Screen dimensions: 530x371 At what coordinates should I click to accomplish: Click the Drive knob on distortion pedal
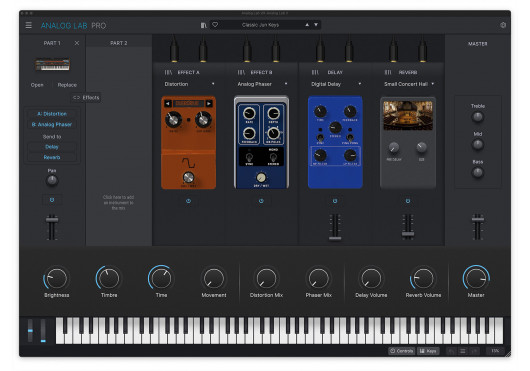click(173, 119)
